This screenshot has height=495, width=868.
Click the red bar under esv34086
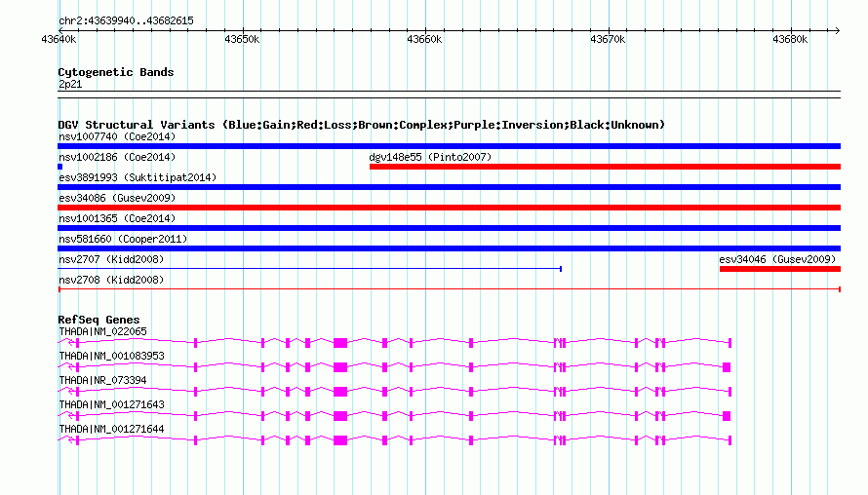tap(449, 208)
